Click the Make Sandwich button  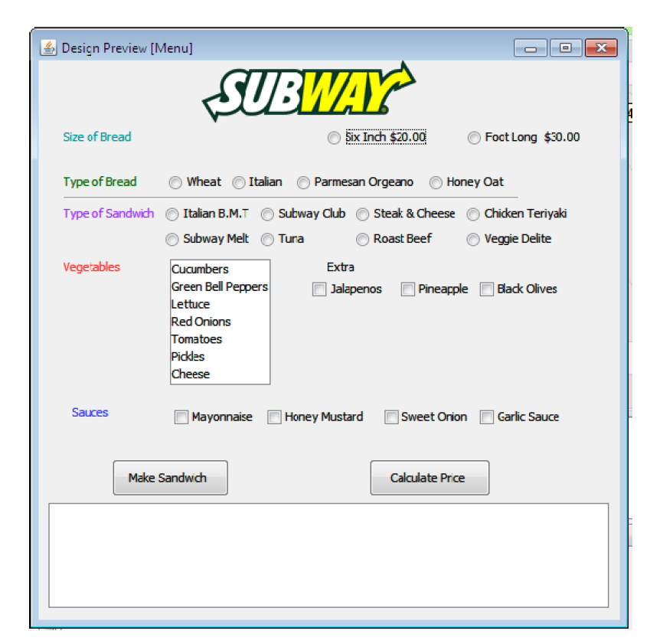(170, 477)
